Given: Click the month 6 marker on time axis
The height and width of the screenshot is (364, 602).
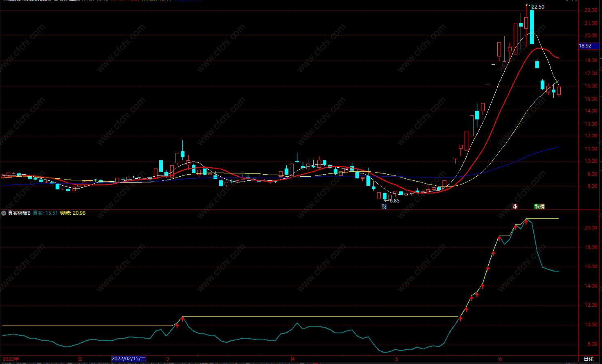Looking at the screenshot, I should click(501, 359).
